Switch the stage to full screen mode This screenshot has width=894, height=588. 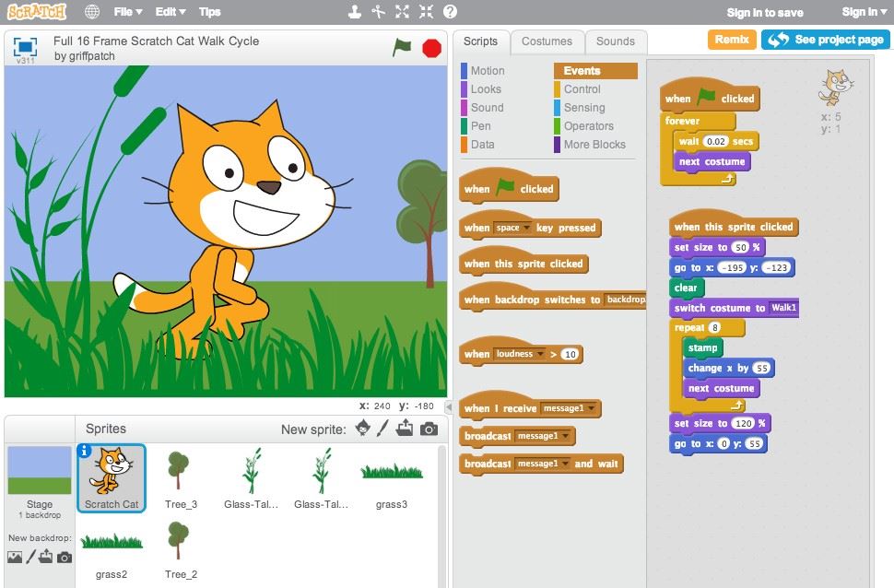pos(25,47)
